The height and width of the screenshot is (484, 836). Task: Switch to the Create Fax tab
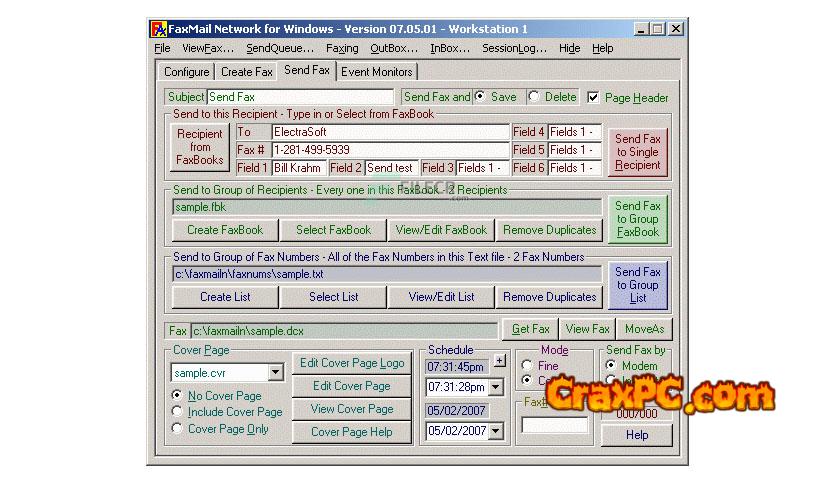(x=246, y=72)
